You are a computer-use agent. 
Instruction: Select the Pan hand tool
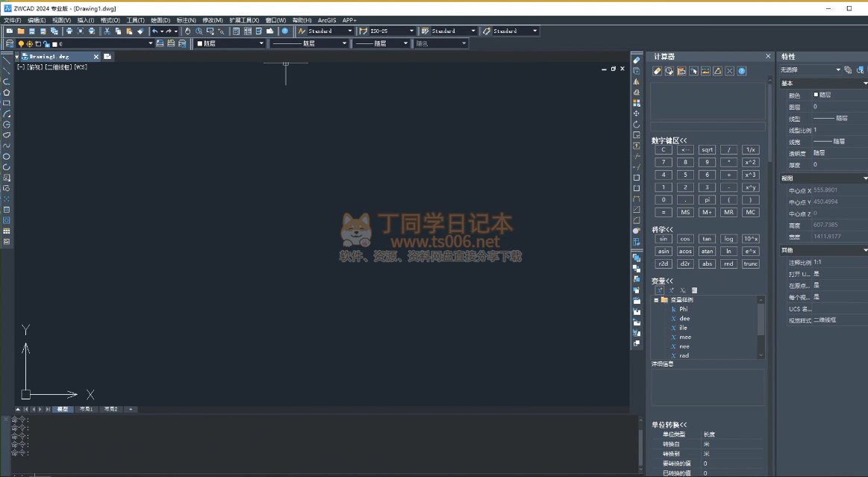[x=188, y=31]
